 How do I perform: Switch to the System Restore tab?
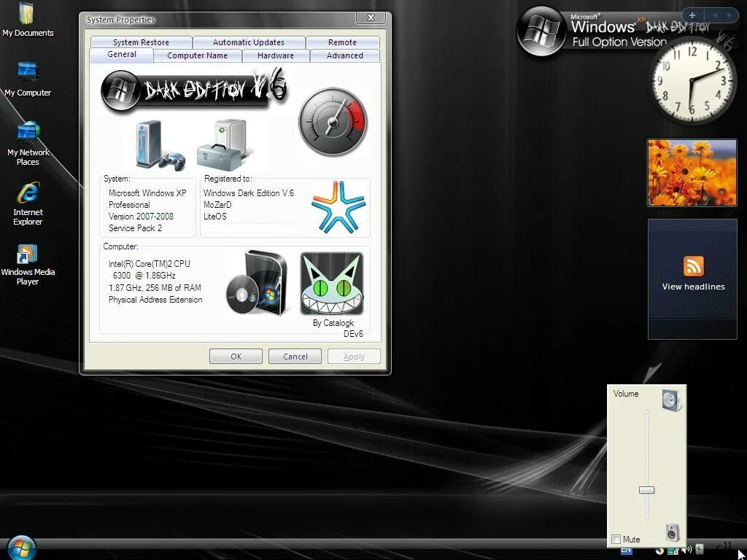[141, 42]
